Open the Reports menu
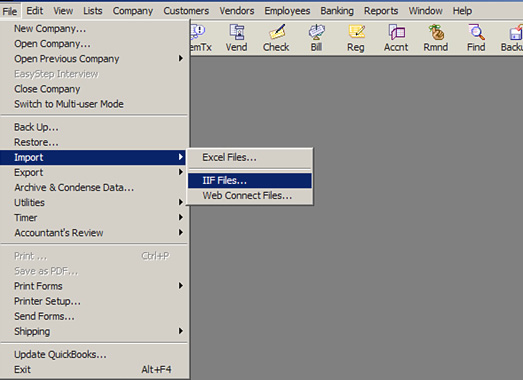The width and height of the screenshot is (523, 380). point(381,11)
